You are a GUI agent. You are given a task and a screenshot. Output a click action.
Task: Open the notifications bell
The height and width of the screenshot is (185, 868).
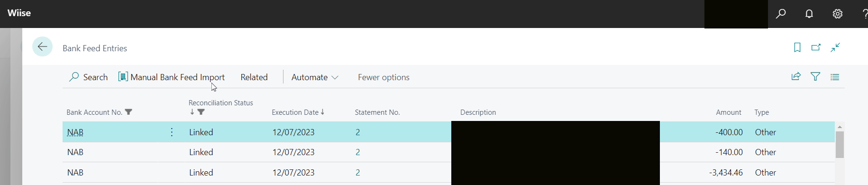point(809,14)
